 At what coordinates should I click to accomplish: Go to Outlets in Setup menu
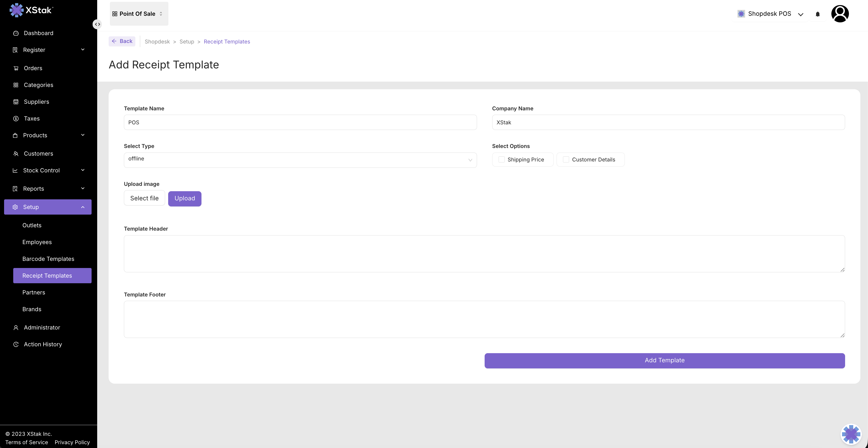point(32,225)
